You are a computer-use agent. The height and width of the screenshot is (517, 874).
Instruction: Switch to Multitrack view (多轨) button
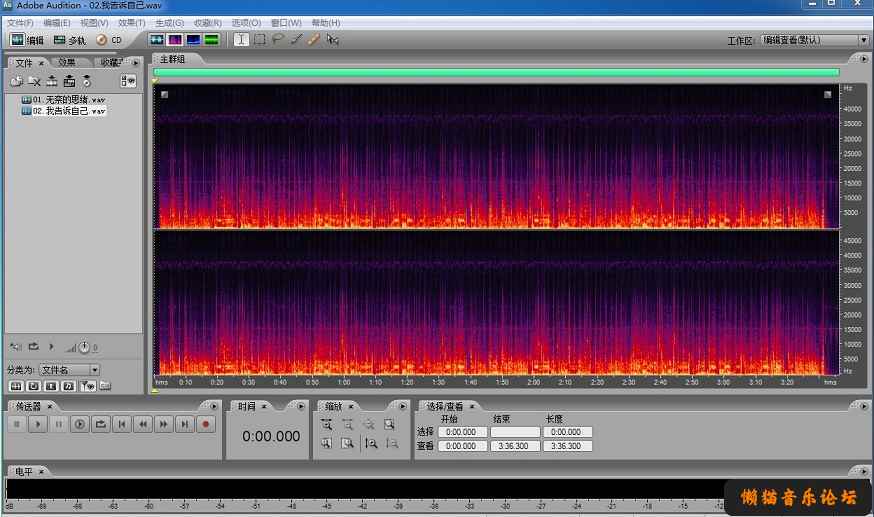point(70,40)
